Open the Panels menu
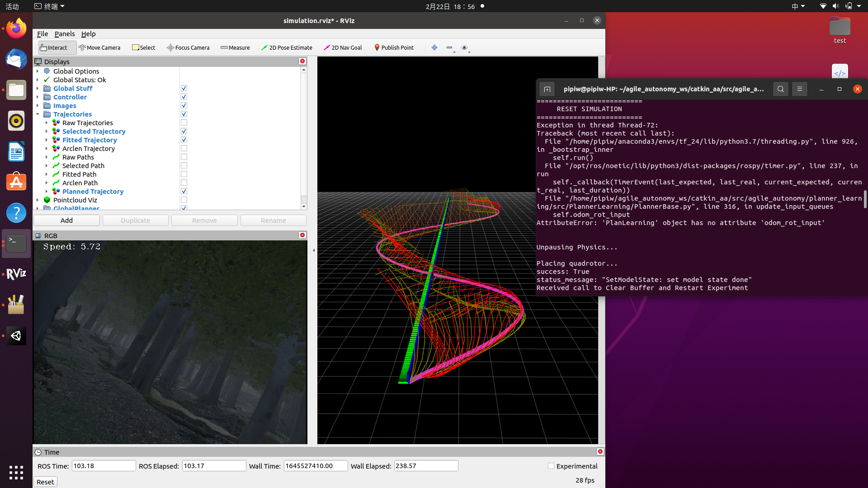The image size is (868, 488). coord(65,34)
